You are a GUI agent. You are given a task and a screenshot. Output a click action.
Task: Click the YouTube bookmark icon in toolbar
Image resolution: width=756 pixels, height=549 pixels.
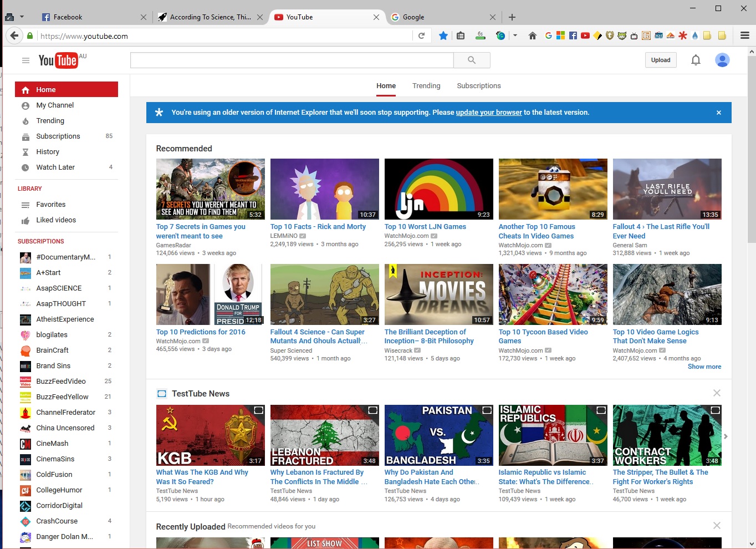tap(585, 35)
